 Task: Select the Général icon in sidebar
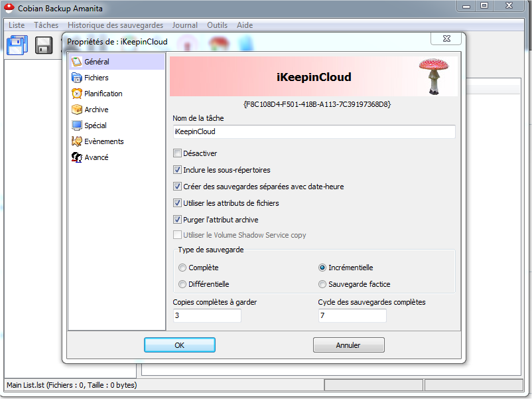tap(77, 62)
